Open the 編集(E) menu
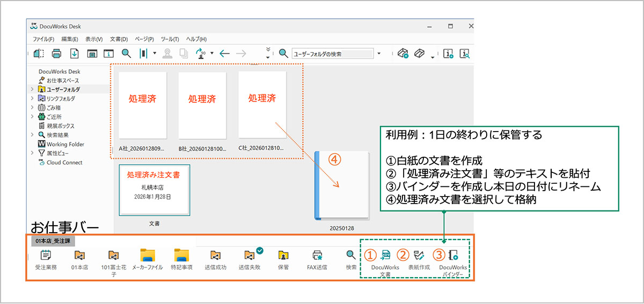Viewport: 644px width, 304px height. pos(70,39)
